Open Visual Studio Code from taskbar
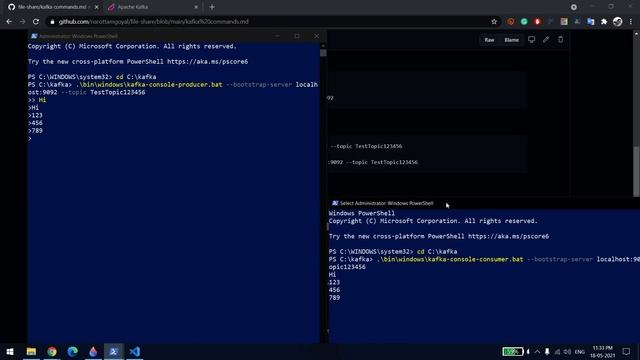 [135, 351]
